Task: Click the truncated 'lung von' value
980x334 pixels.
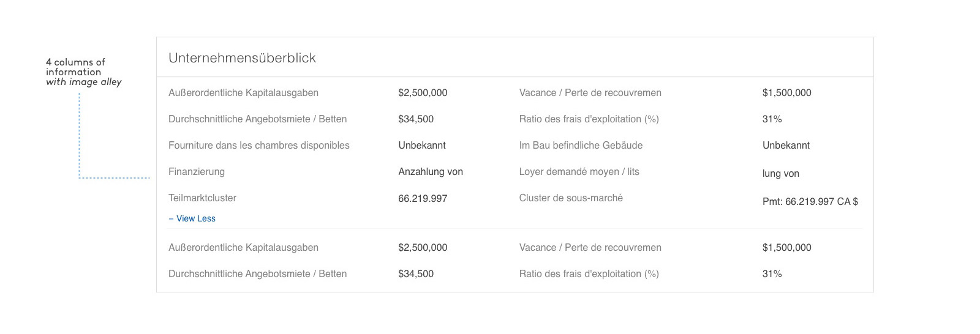Action: pos(780,174)
